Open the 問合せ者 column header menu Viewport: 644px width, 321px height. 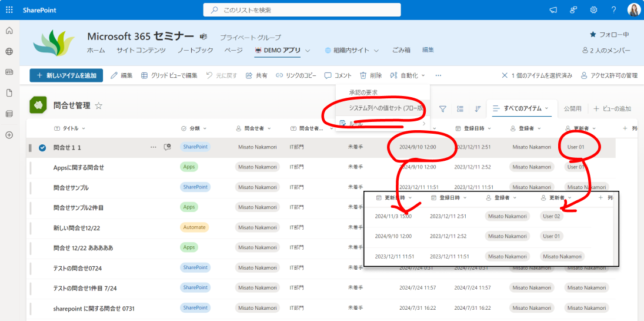[x=253, y=128]
